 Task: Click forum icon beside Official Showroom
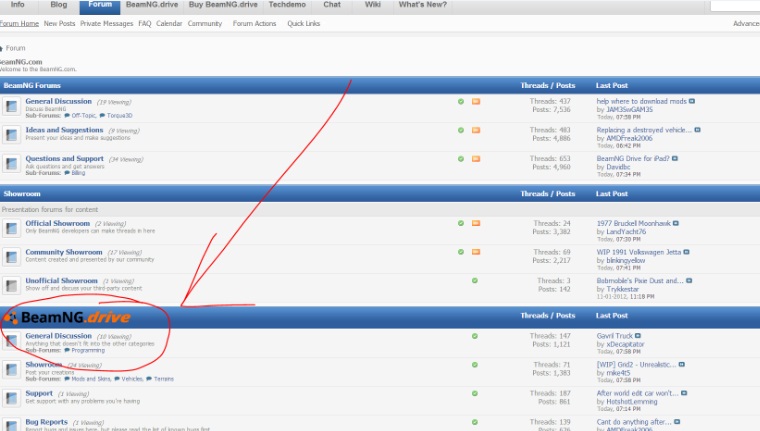pos(11,227)
